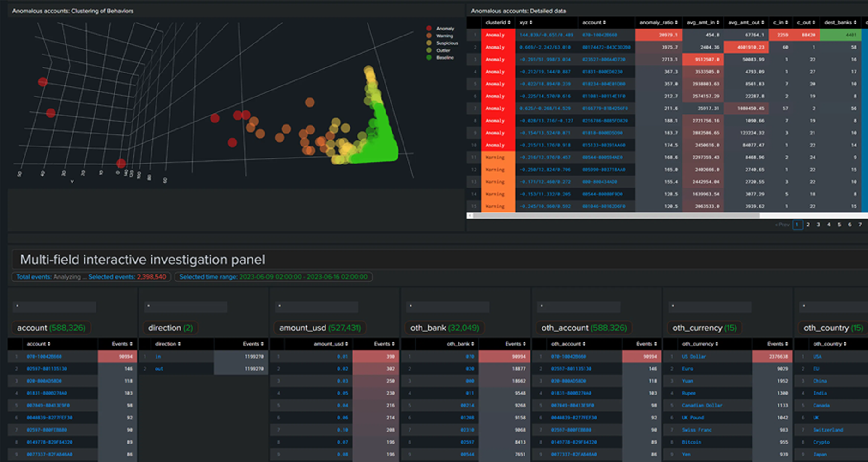868x462 pixels.
Task: Sort detailed table by dest_banks column
Action: [840, 22]
